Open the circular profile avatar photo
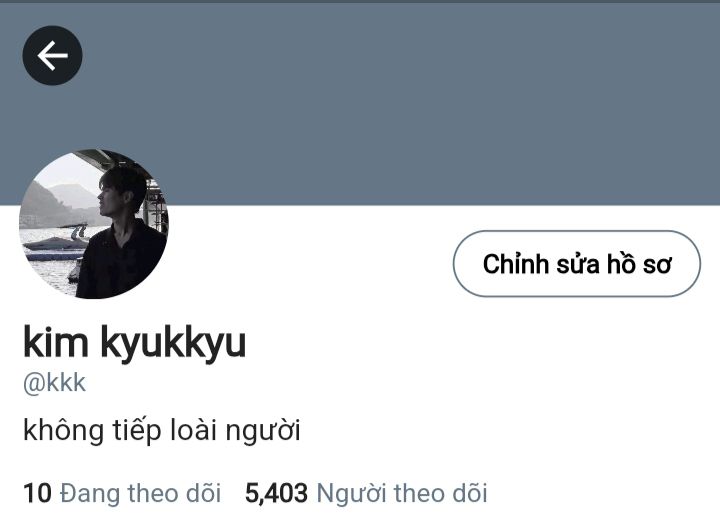This screenshot has height=532, width=720. pyautogui.click(x=94, y=224)
